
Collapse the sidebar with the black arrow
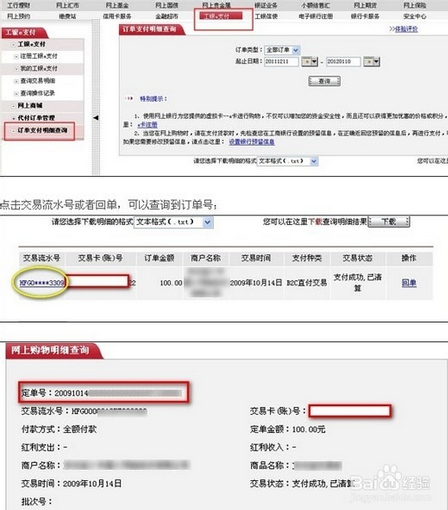[96, 118]
